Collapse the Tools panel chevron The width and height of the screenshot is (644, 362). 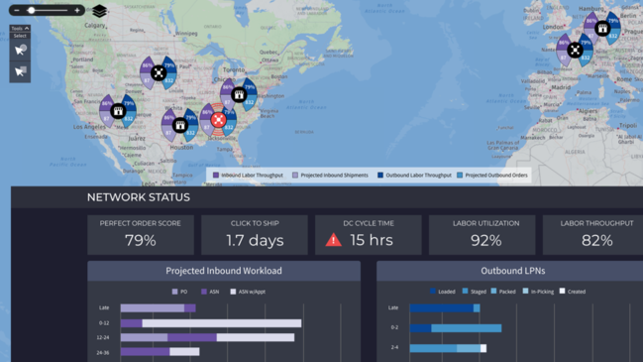pyautogui.click(x=27, y=29)
